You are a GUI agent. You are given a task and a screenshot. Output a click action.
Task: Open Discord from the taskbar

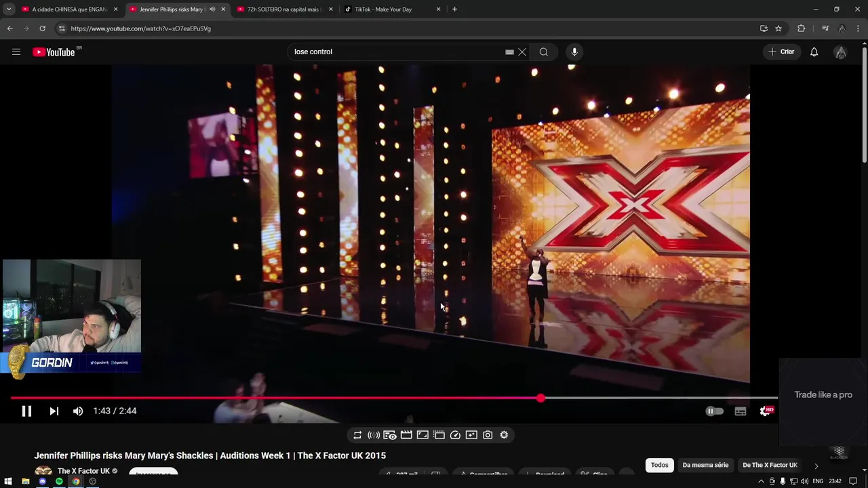(42, 481)
